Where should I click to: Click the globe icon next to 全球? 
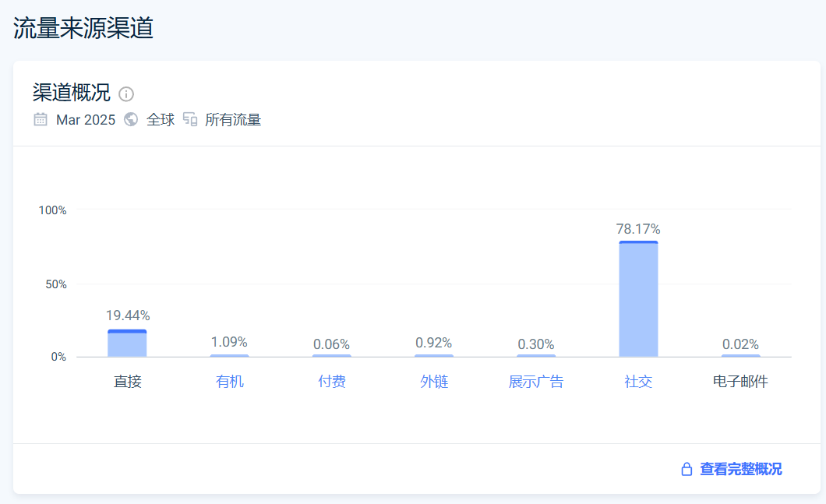pyautogui.click(x=131, y=119)
